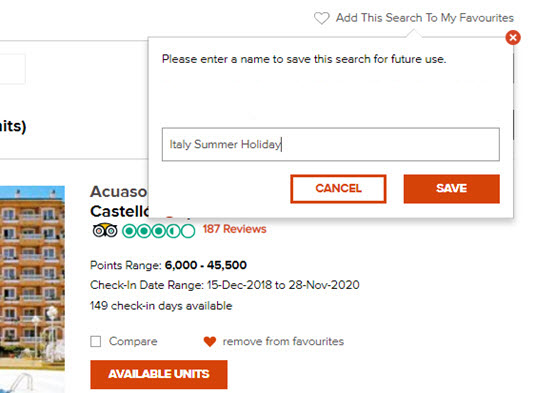Click remove from favourites link
The width and height of the screenshot is (555, 393).
click(283, 341)
